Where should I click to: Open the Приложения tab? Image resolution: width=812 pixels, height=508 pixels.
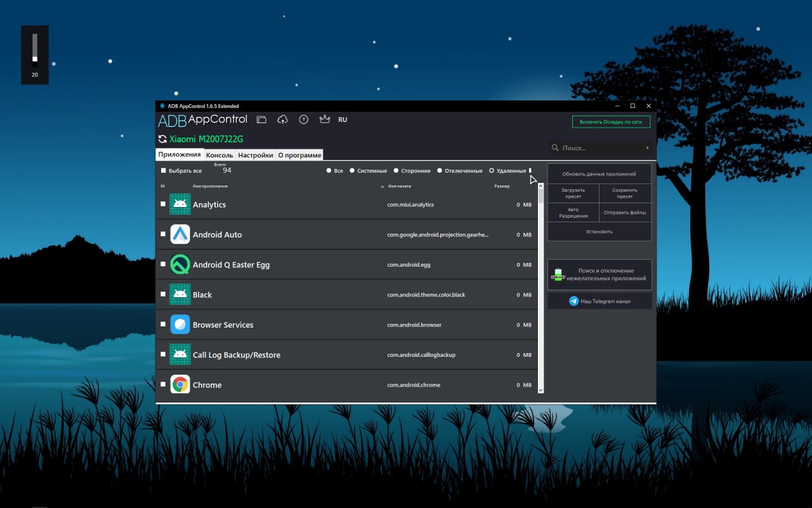(x=180, y=154)
